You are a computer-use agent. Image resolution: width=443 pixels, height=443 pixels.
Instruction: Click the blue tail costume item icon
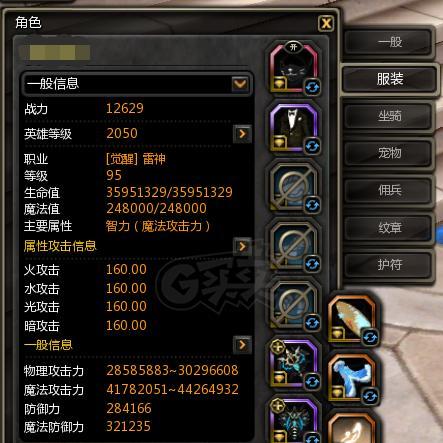click(352, 378)
